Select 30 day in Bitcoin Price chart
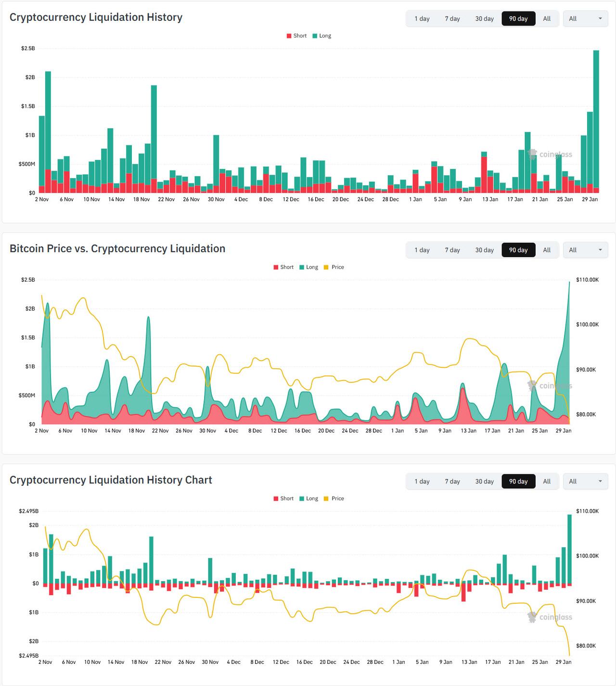This screenshot has width=616, height=686. tap(485, 250)
